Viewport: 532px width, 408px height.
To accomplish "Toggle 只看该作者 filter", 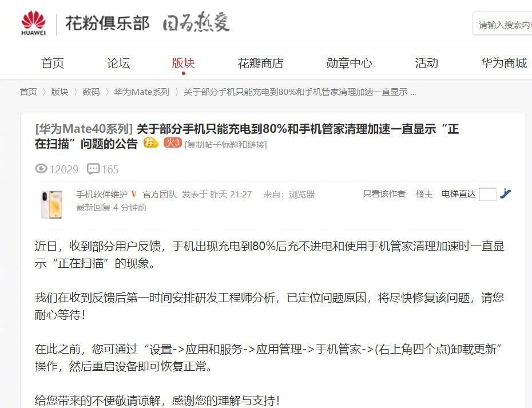I will [384, 194].
